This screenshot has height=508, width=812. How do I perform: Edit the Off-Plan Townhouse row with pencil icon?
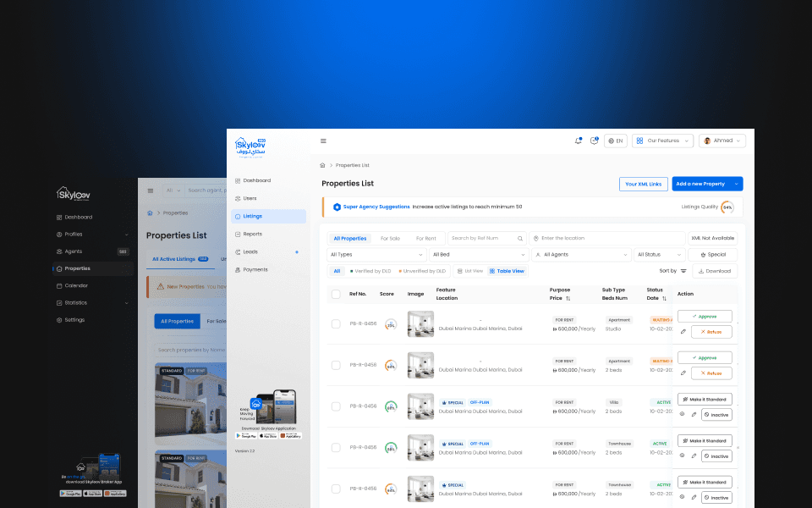[x=694, y=456]
